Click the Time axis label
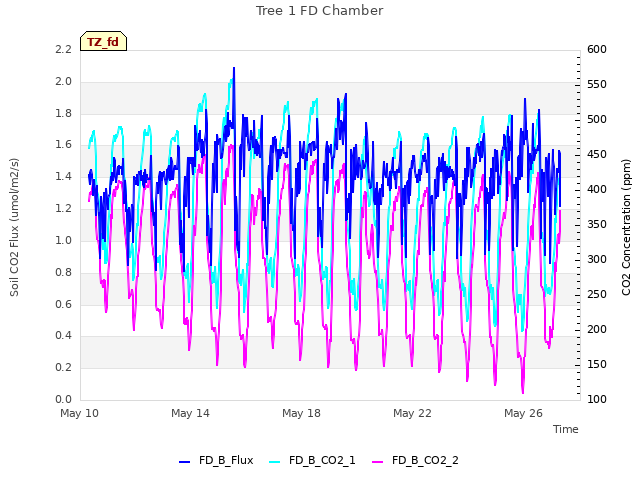Viewport: 640px width, 480px height. pos(566,429)
